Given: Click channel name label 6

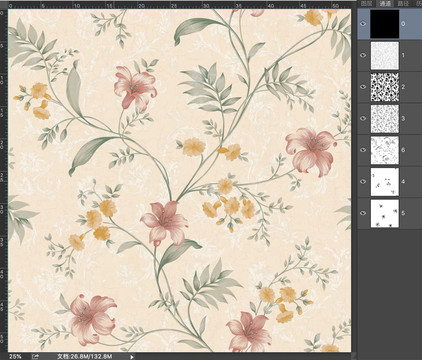Looking at the screenshot, I should 403,150.
